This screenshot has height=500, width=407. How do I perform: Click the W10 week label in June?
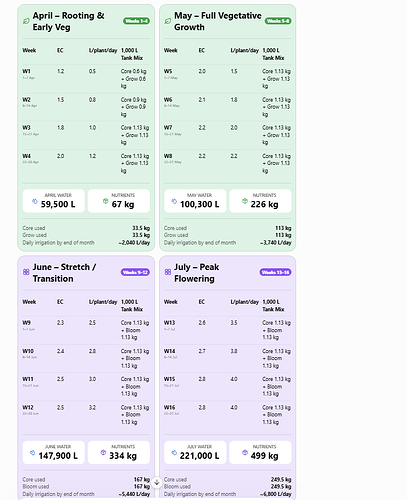pyautogui.click(x=28, y=351)
